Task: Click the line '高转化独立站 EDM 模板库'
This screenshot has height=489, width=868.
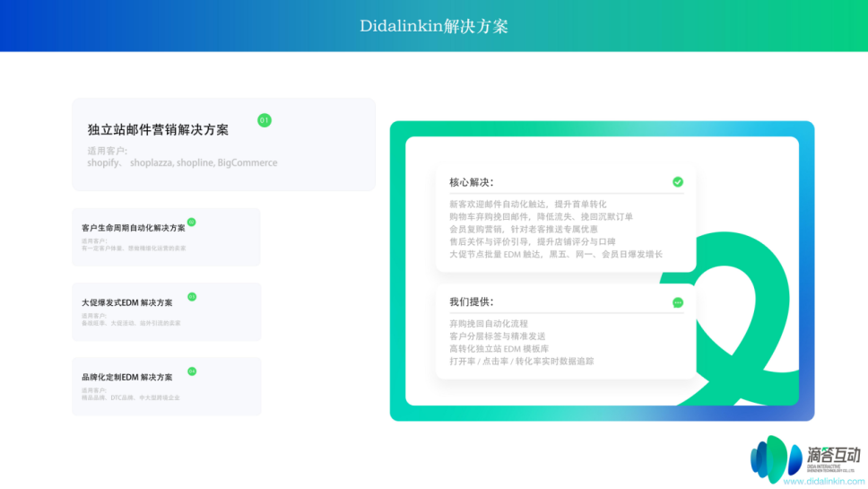Action: coord(499,349)
